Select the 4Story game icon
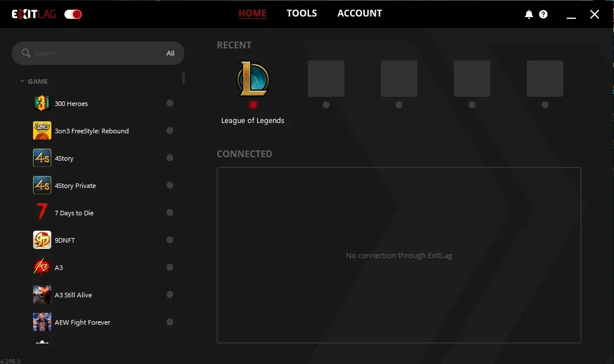The width and height of the screenshot is (614, 364). pos(42,158)
